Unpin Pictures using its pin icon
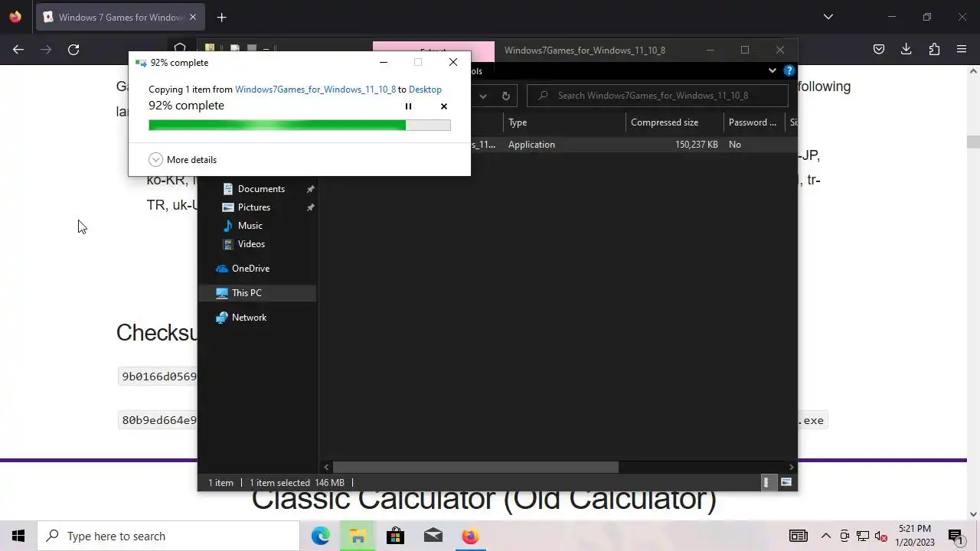980x551 pixels. click(x=310, y=207)
